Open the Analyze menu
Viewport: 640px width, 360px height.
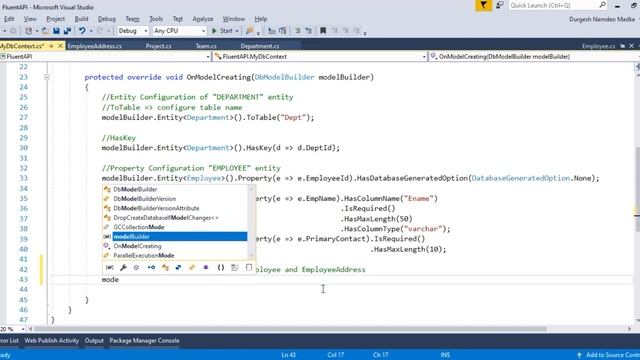point(203,19)
